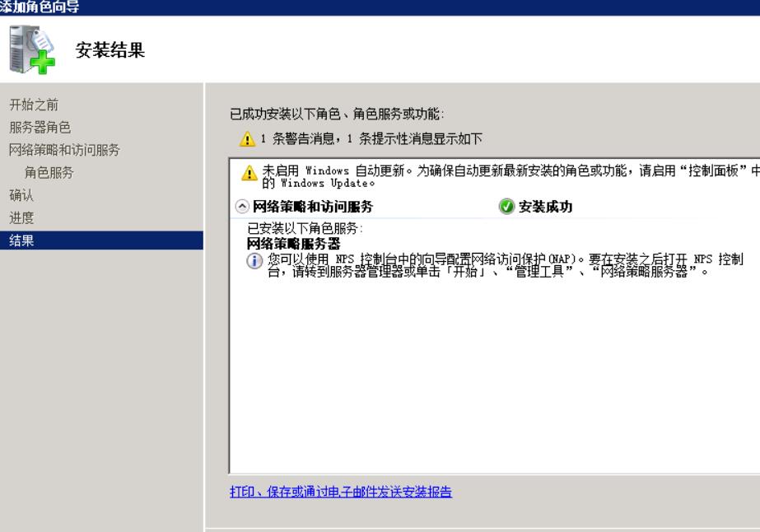Select the highlighted 结果 step
760x532 pixels.
pyautogui.click(x=101, y=240)
